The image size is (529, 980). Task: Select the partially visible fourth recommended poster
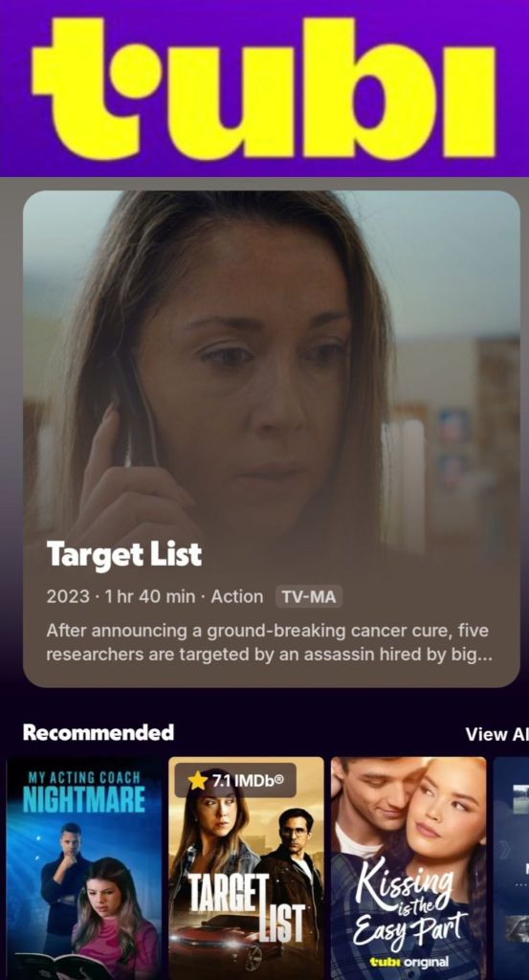pyautogui.click(x=511, y=869)
